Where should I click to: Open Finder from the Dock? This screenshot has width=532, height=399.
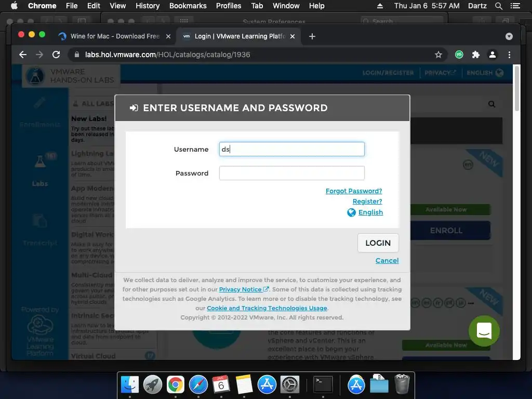129,384
